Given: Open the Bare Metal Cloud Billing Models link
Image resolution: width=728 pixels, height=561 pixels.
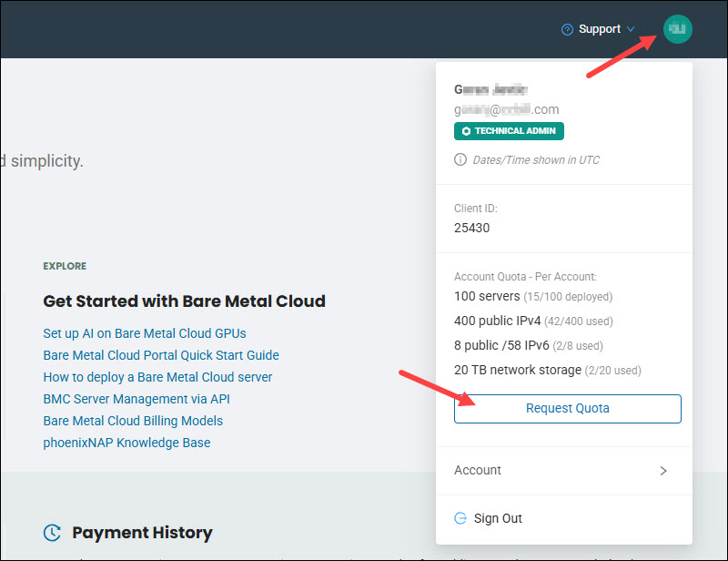Looking at the screenshot, I should (133, 421).
